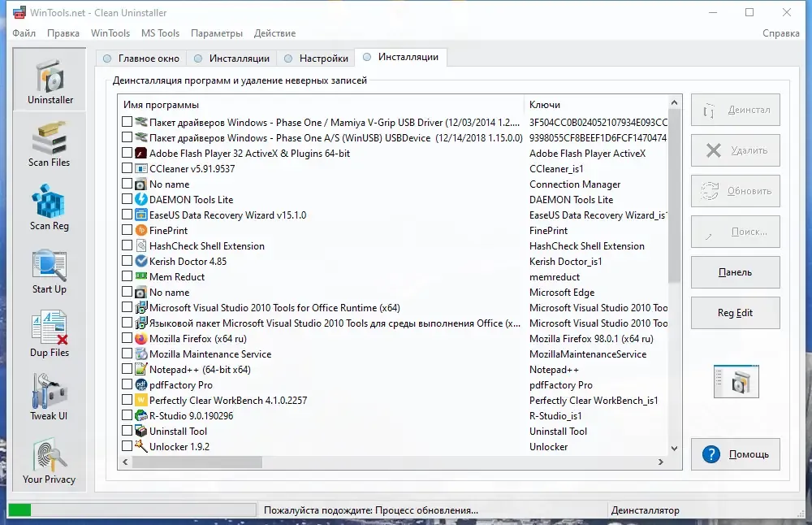Click the Mozilla Firefox icon in list
The width and height of the screenshot is (812, 525).
coord(140,338)
